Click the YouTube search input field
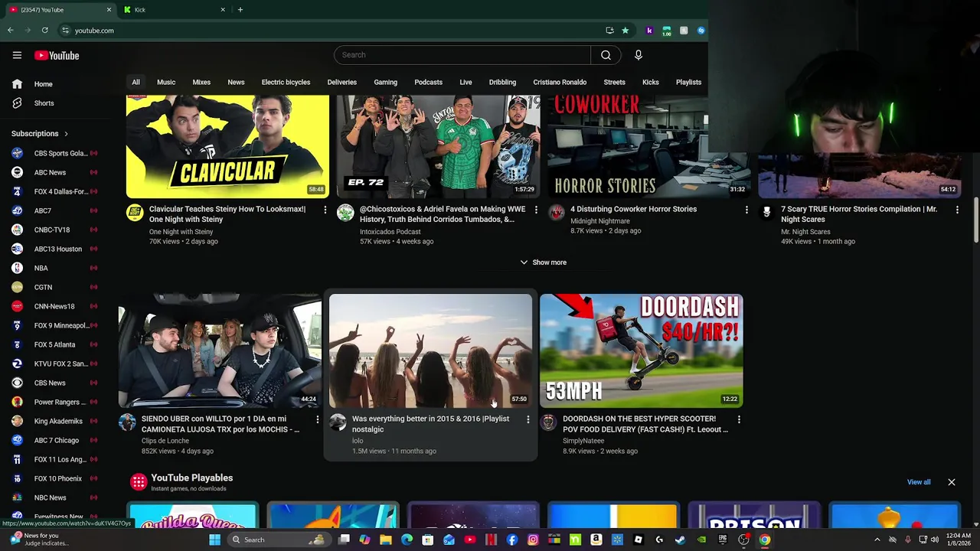980x551 pixels. (x=462, y=55)
